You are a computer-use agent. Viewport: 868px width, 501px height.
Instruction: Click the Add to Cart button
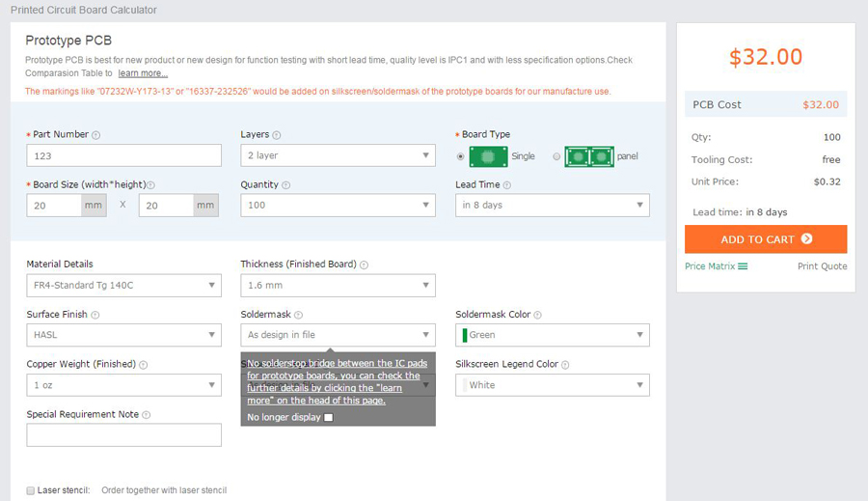tap(766, 239)
